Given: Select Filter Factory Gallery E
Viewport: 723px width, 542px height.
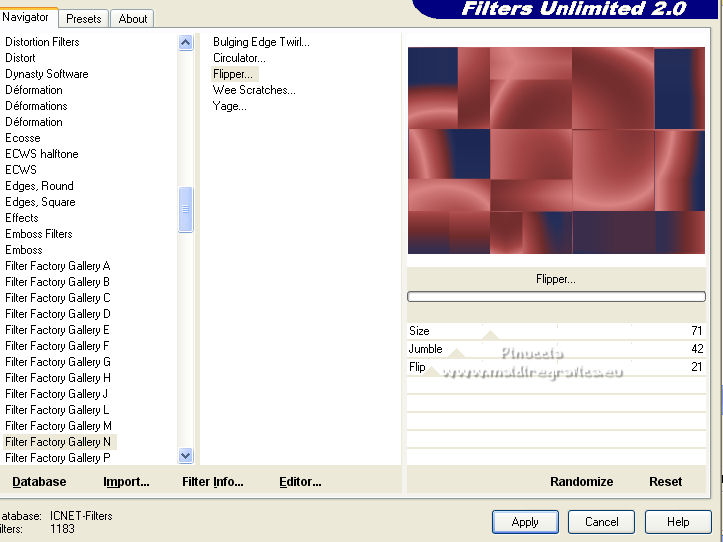Looking at the screenshot, I should (58, 330).
